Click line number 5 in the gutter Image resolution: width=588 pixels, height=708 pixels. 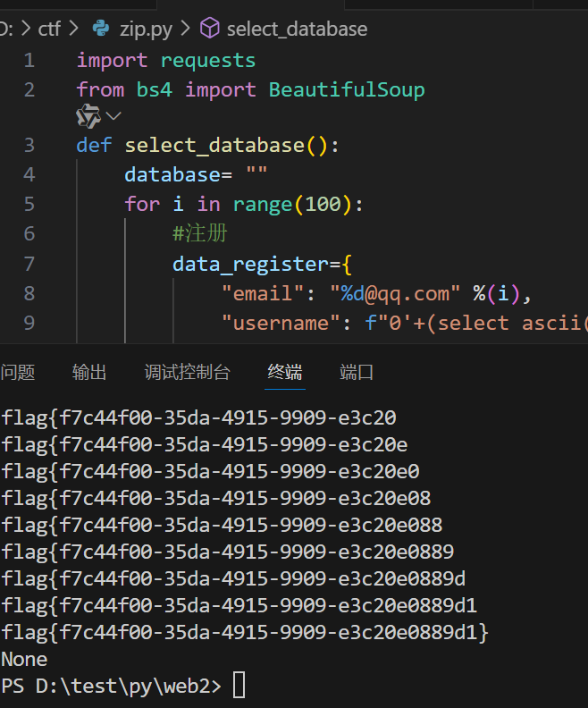tap(29, 204)
